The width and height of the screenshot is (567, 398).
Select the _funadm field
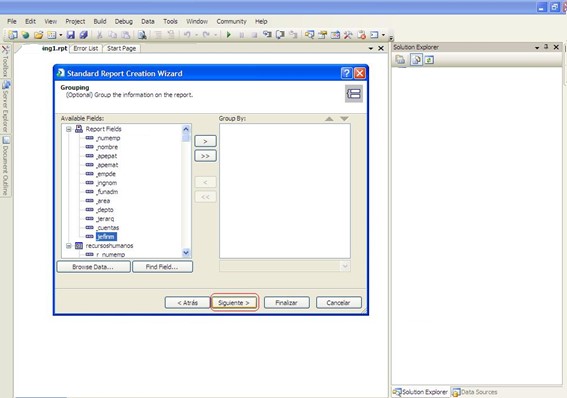point(107,192)
